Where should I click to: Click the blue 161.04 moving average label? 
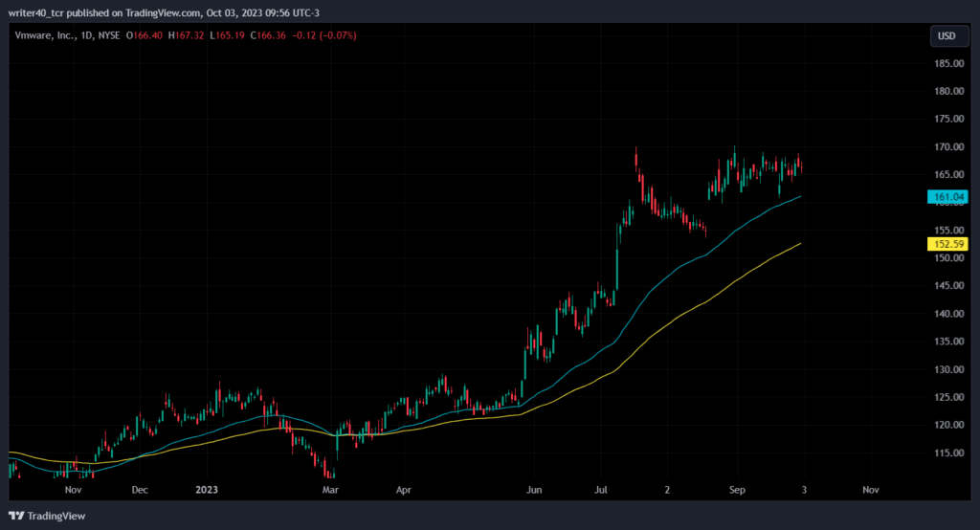coord(947,197)
